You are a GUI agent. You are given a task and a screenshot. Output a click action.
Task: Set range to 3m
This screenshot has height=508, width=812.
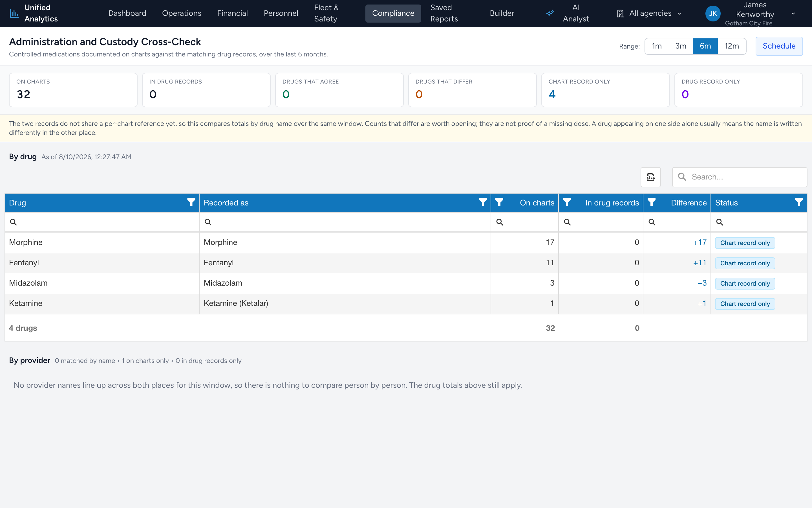680,46
